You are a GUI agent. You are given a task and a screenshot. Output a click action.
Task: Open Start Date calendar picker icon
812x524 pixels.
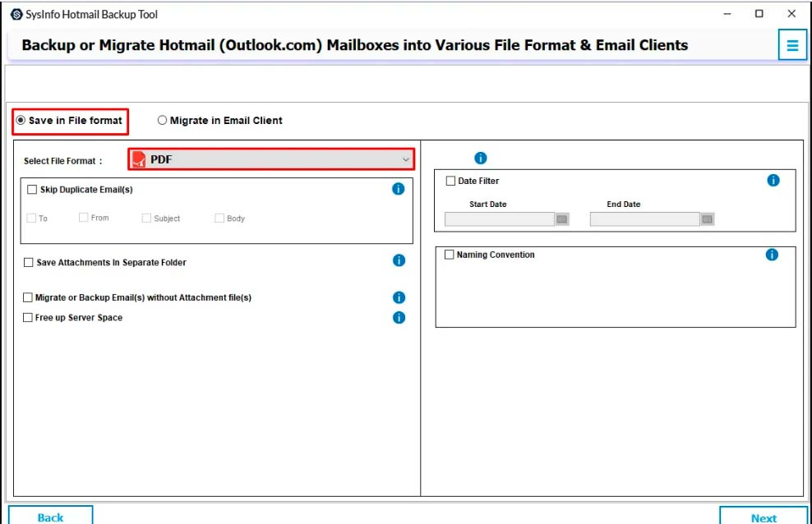[562, 219]
